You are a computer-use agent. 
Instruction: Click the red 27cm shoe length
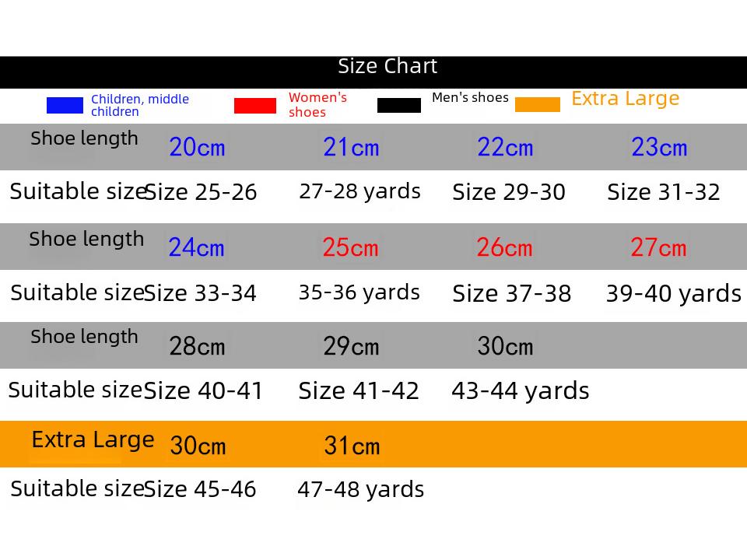pos(658,248)
